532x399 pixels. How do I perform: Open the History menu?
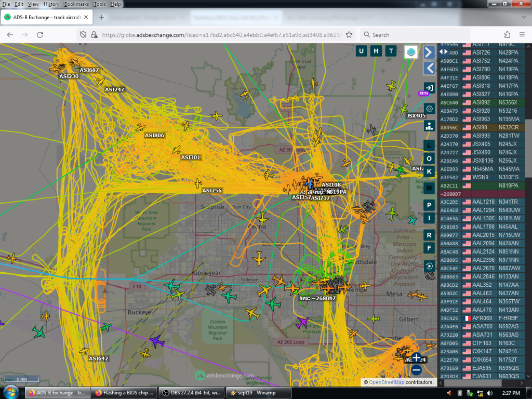pyautogui.click(x=51, y=4)
